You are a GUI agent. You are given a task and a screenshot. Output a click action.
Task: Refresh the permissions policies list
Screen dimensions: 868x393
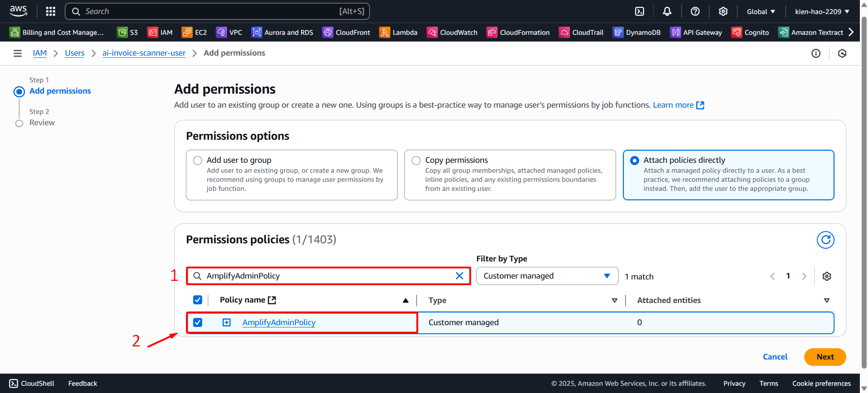point(825,240)
